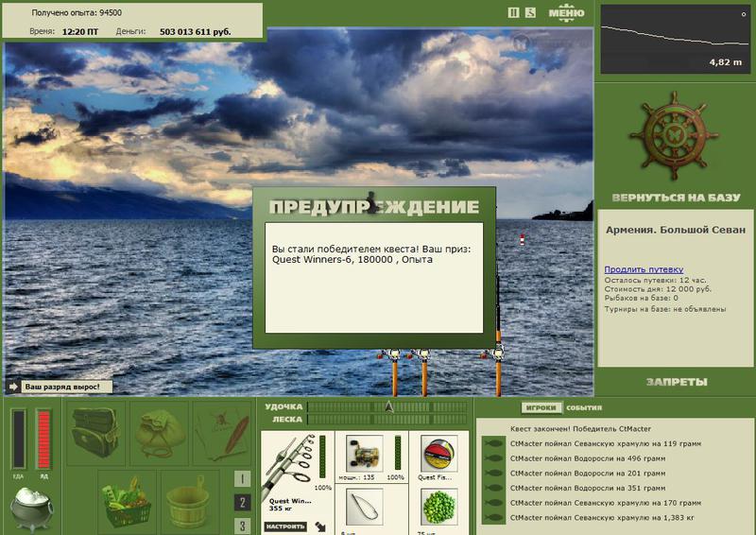The image size is (756, 535).
Task: Click the cooking cauldron icon
Action: (x=31, y=509)
